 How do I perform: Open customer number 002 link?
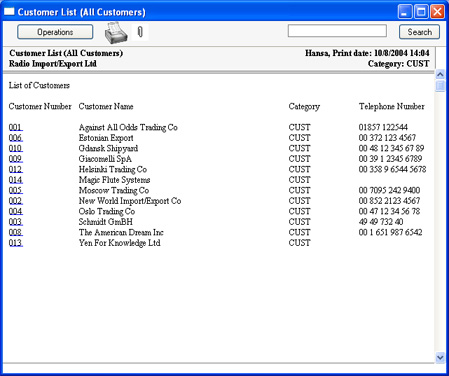[16, 201]
